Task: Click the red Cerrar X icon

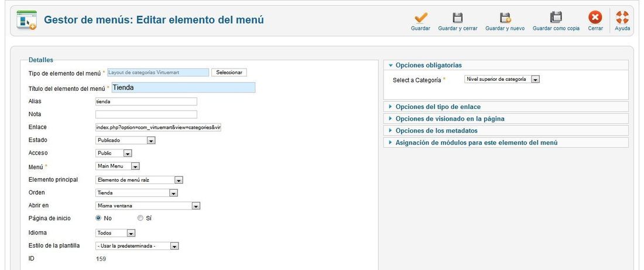Action: tap(595, 18)
